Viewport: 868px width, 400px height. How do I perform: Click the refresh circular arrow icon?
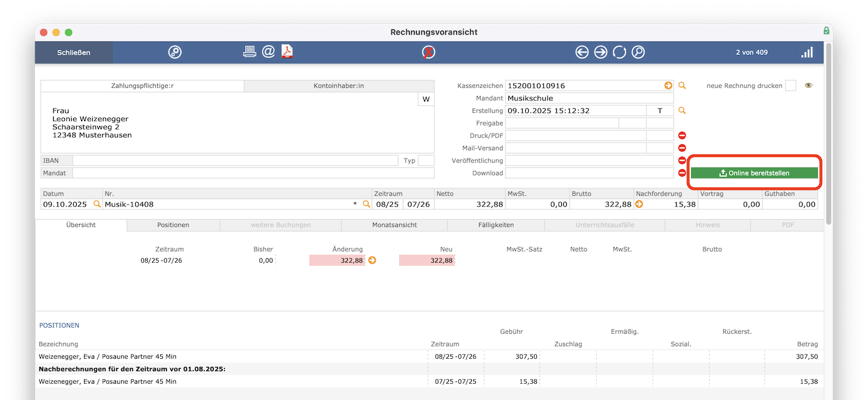click(x=619, y=52)
